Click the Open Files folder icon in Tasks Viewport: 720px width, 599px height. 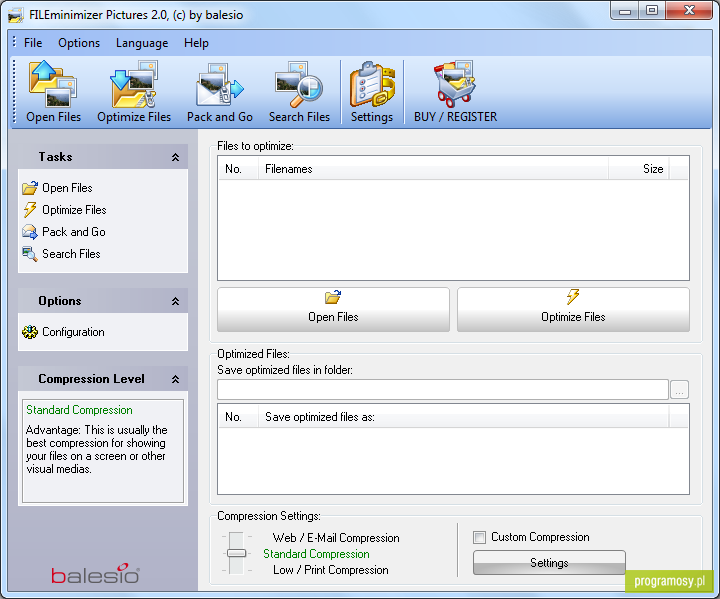tap(30, 188)
